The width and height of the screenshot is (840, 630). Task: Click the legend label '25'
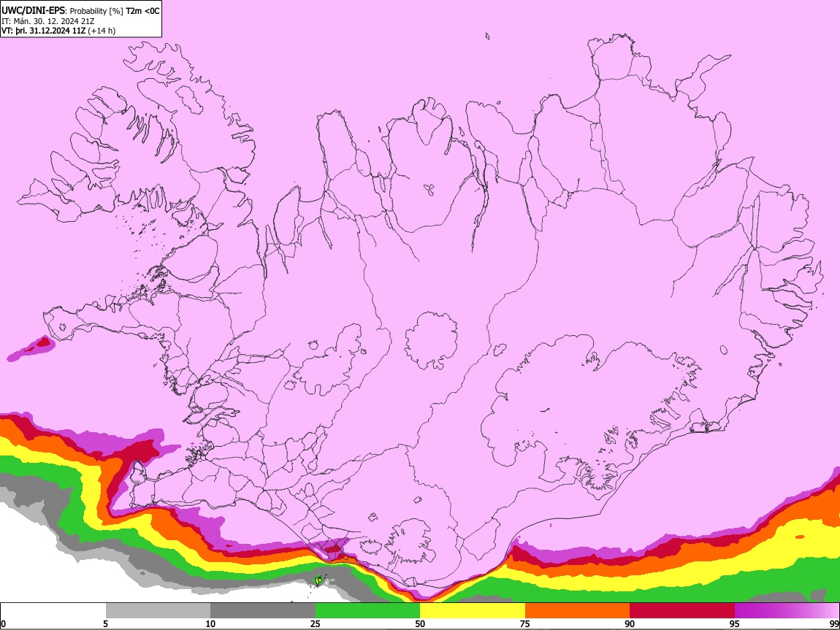pyautogui.click(x=316, y=624)
